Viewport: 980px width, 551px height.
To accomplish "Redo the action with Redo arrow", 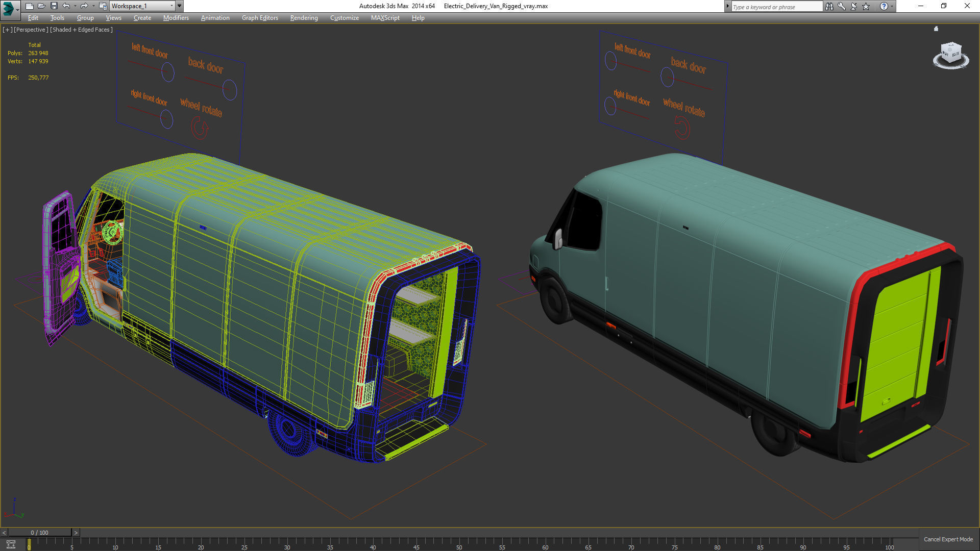I will 84,6.
